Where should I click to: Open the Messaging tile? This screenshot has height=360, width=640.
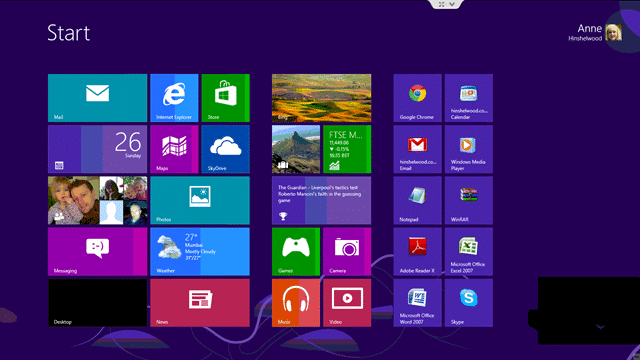pos(98,252)
